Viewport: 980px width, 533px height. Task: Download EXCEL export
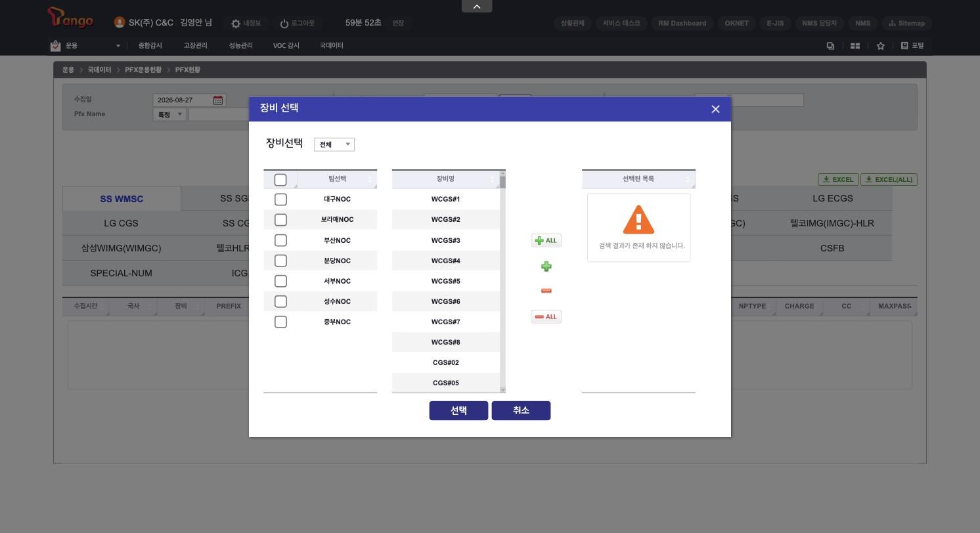point(837,179)
